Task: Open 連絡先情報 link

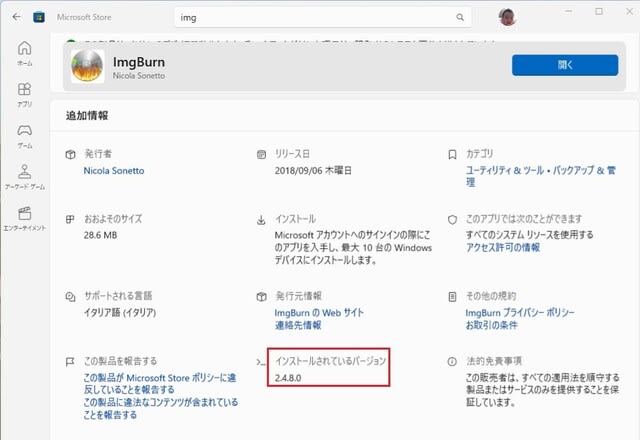Action: click(x=298, y=325)
